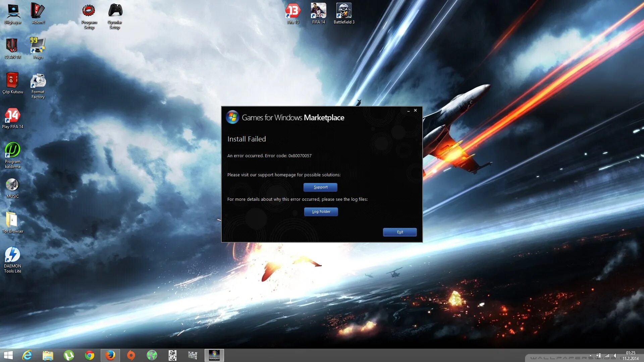Minimize the Marketplace install dialog
This screenshot has width=644, height=362.
click(x=408, y=110)
